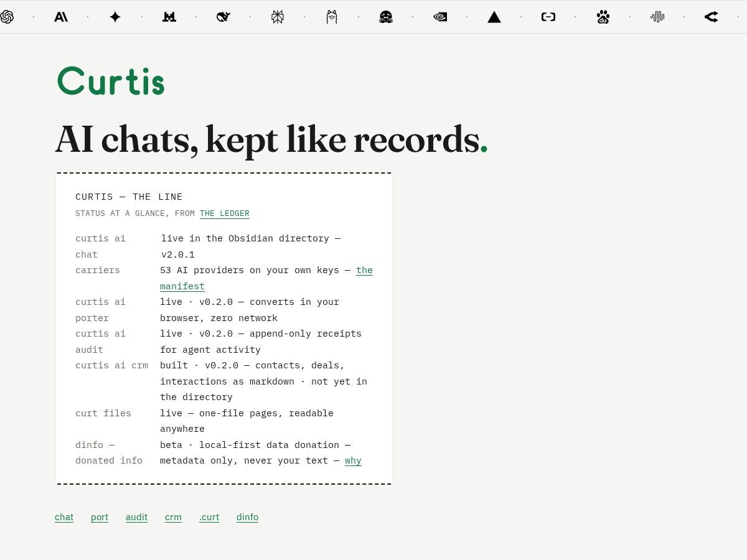Go to the chat link in the footer

point(64,517)
